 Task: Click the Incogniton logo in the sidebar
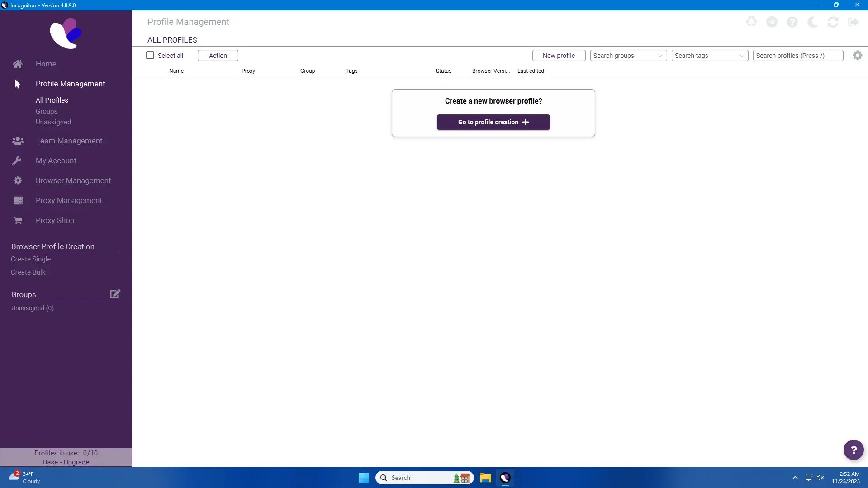(x=66, y=33)
